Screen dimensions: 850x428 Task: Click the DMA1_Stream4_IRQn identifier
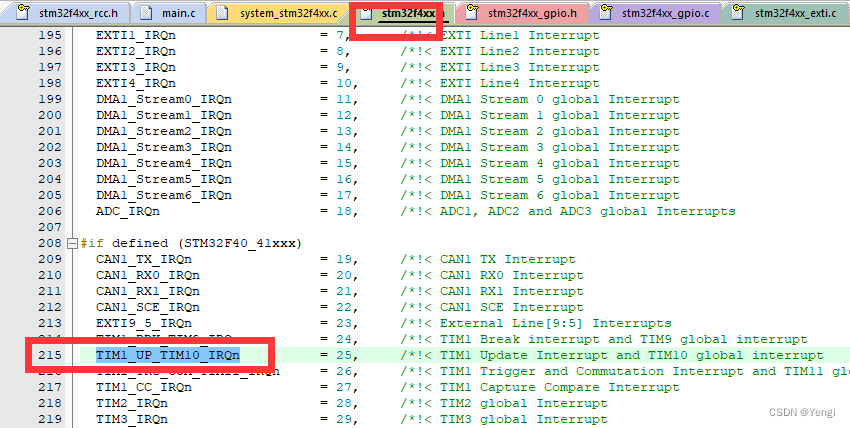point(164,164)
